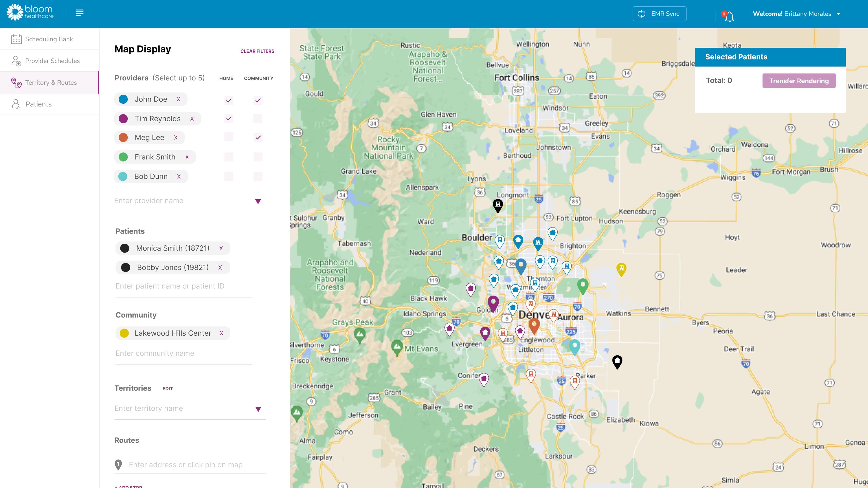
Task: Expand the provider name dropdown arrow
Action: 258,201
